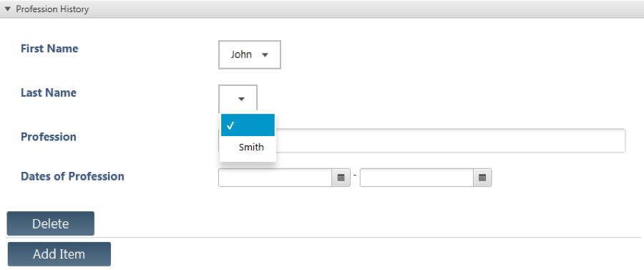The image size is (644, 270).
Task: Click the Delete button
Action: [x=51, y=223]
